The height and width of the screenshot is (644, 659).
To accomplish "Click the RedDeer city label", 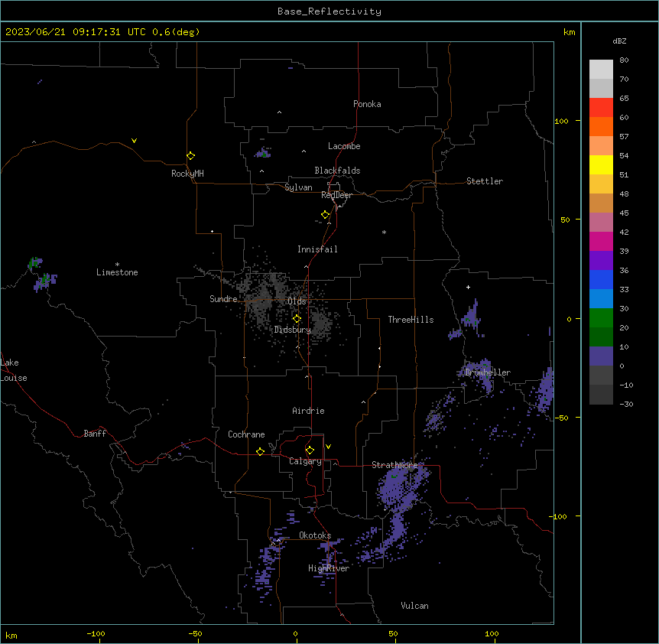I will [336, 195].
